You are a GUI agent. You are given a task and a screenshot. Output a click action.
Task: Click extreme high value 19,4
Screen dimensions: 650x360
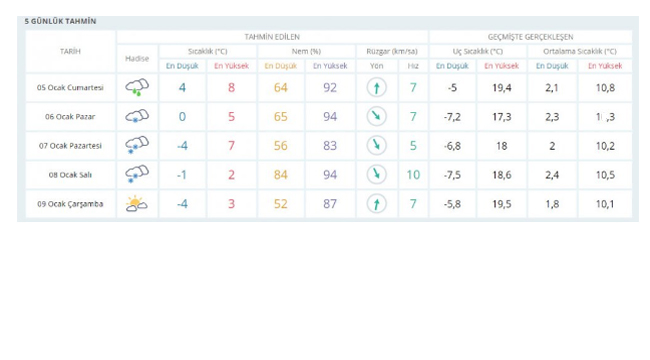point(502,88)
